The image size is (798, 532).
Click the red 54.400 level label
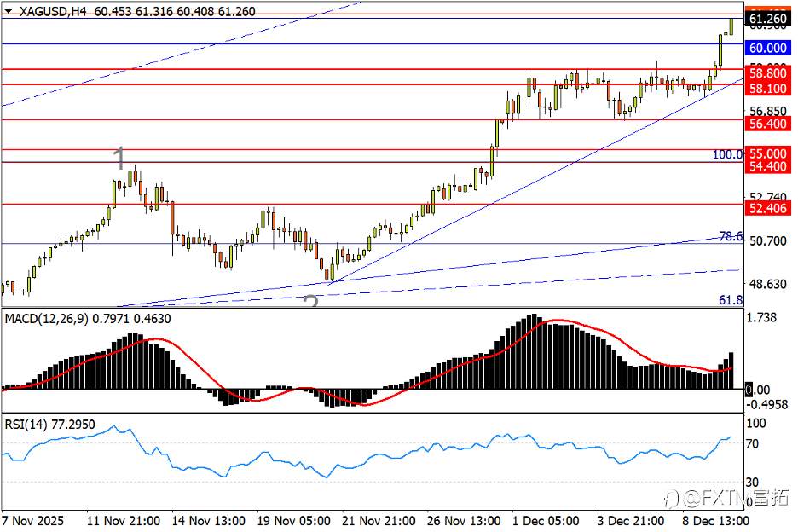tap(768, 166)
